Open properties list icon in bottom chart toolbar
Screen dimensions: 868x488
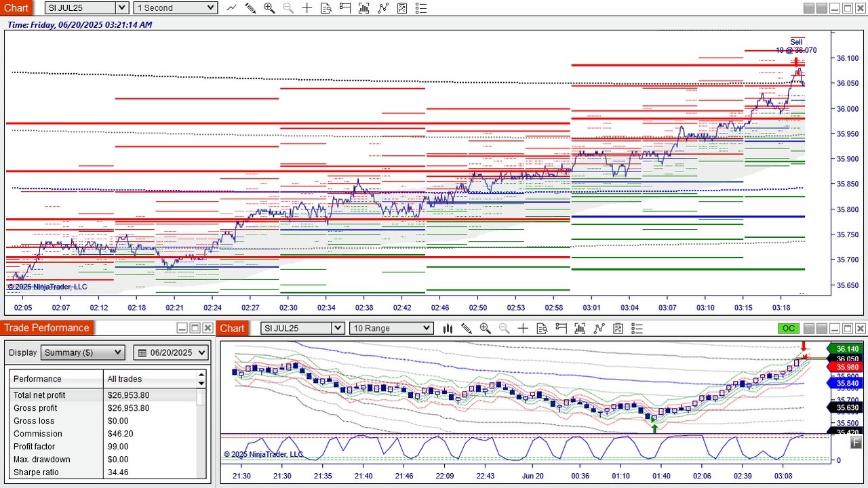(x=637, y=329)
